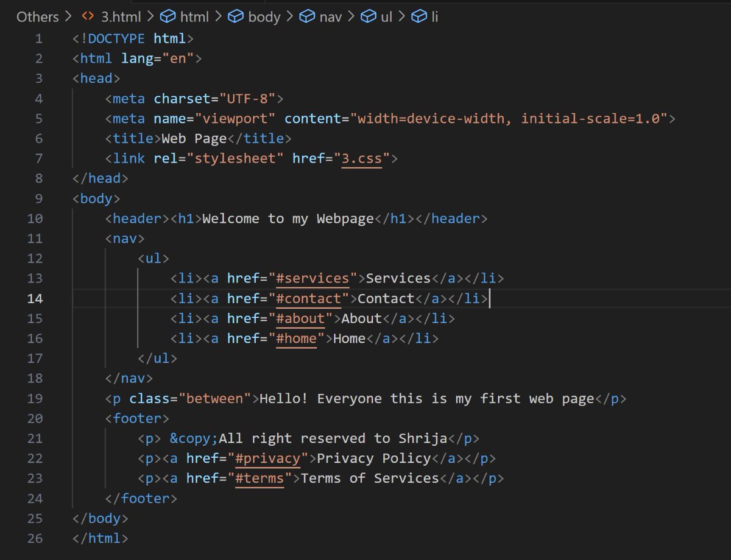Follow the #terms href link
The width and height of the screenshot is (731, 560).
click(260, 478)
